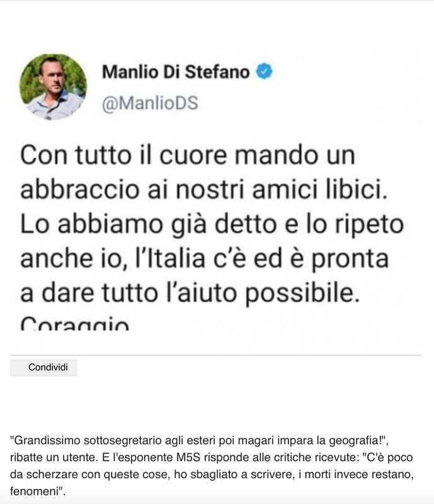434x504 pixels.
Task: Click the blue verified badge icon
Action: [264, 71]
